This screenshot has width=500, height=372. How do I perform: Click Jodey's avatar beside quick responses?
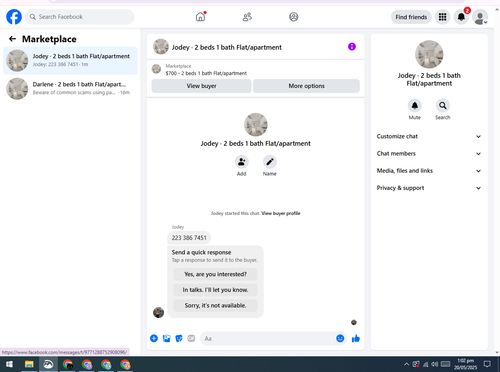158,312
